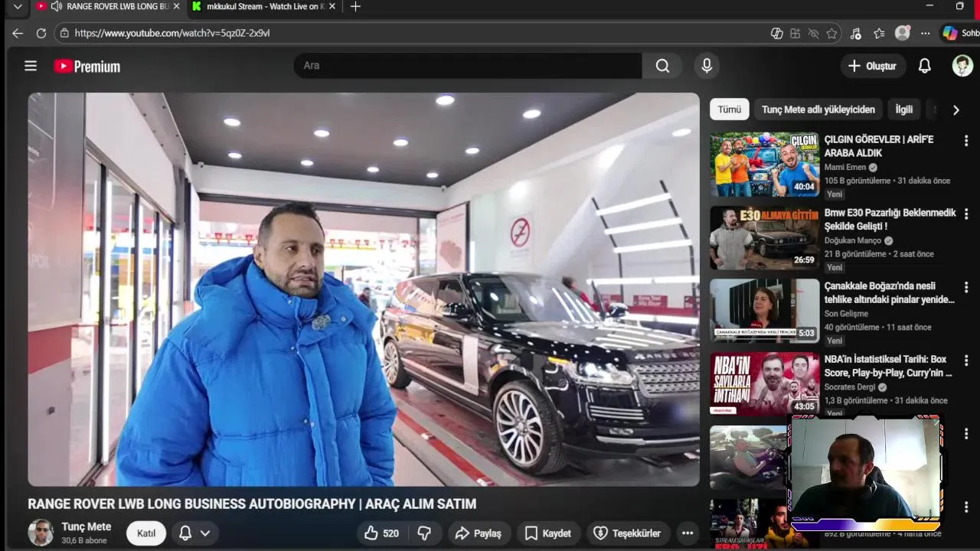This screenshot has height=551, width=980.
Task: Go back with the browser arrow
Action: click(18, 33)
